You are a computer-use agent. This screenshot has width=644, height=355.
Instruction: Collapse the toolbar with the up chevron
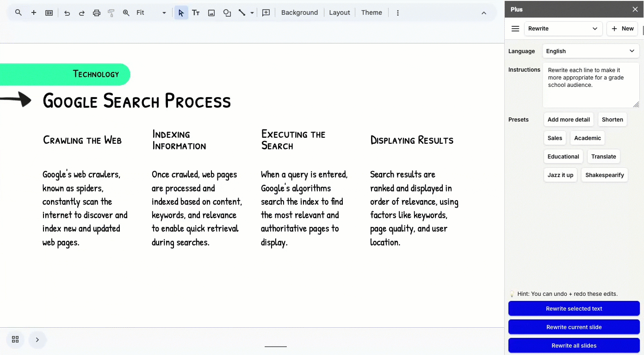[484, 13]
